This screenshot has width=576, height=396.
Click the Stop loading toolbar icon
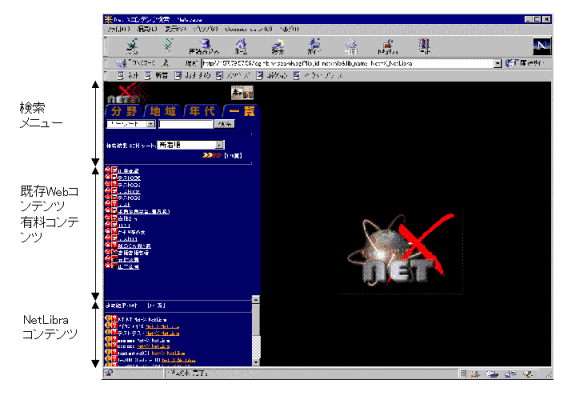point(424,46)
